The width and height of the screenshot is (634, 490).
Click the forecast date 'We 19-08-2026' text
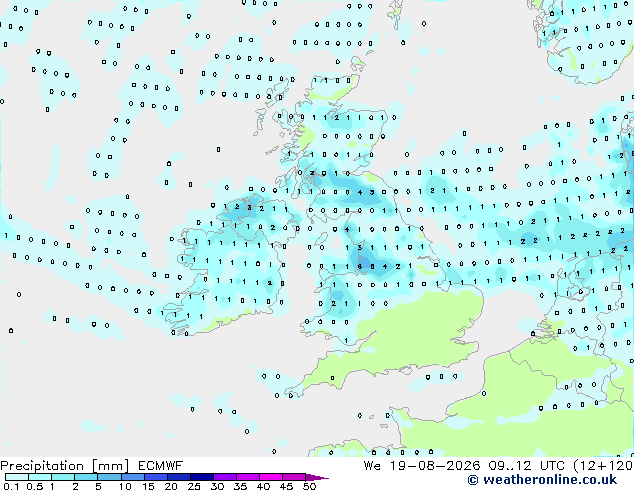click(x=422, y=465)
